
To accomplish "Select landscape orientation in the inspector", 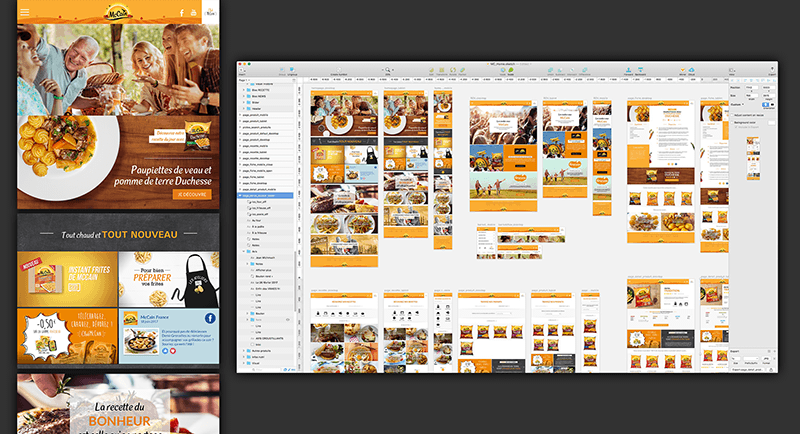I will (x=772, y=105).
